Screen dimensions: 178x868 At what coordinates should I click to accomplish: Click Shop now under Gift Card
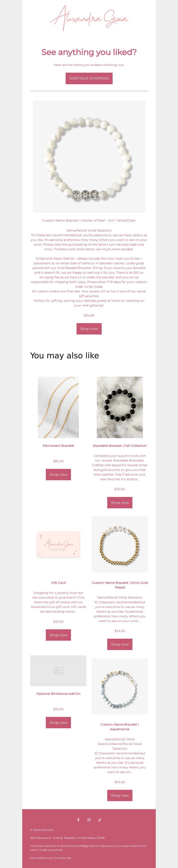coord(58,635)
